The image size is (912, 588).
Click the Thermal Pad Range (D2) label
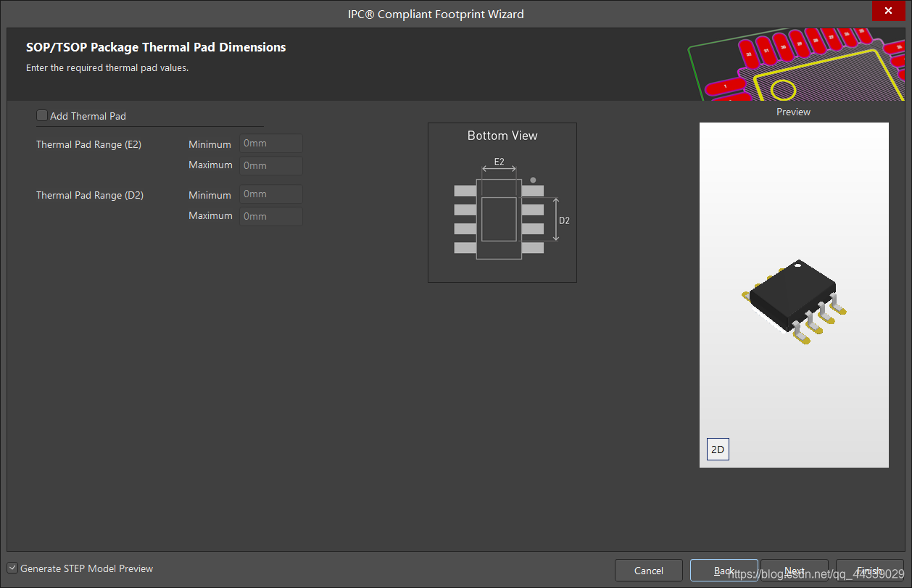click(89, 195)
